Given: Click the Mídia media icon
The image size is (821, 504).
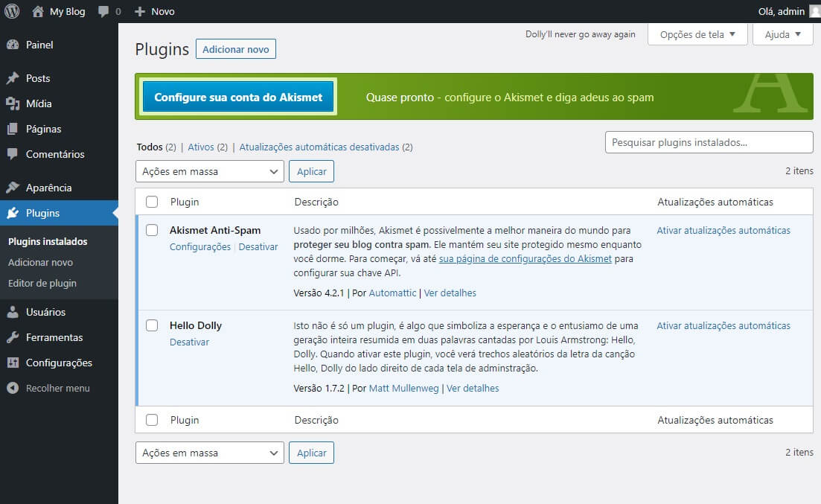Looking at the screenshot, I should 13,103.
